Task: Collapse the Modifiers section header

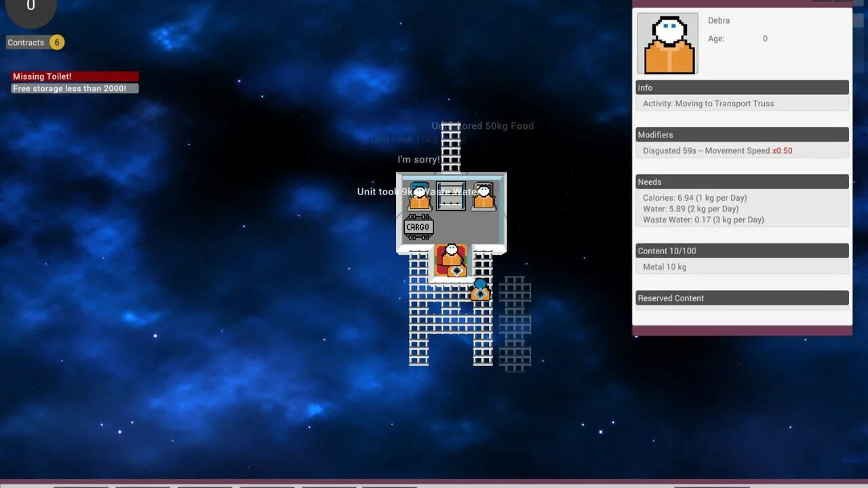Action: point(742,135)
